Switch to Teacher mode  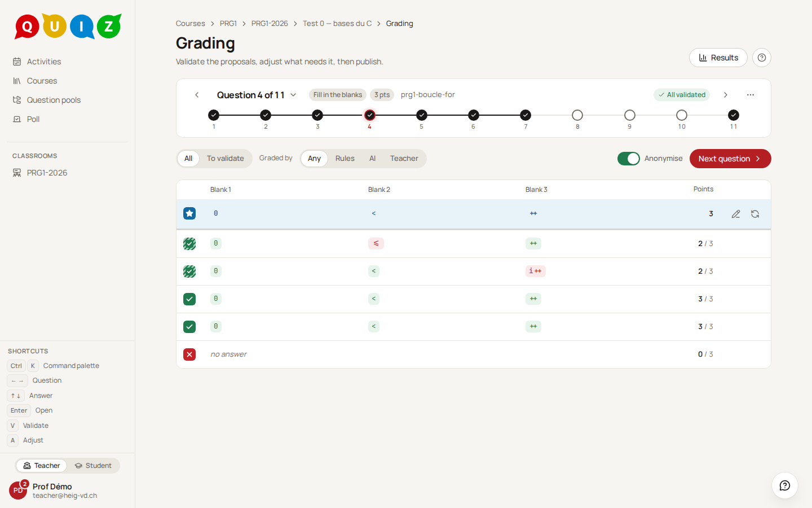tap(42, 466)
